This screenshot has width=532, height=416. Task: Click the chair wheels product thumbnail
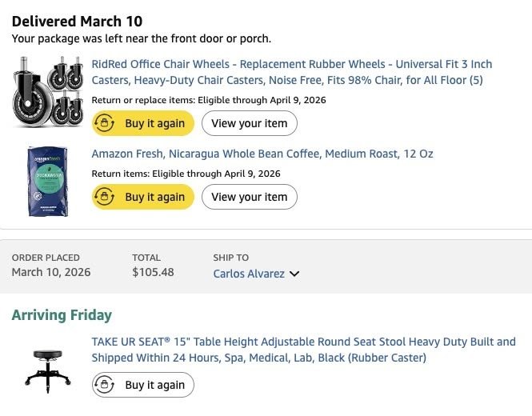point(48,93)
